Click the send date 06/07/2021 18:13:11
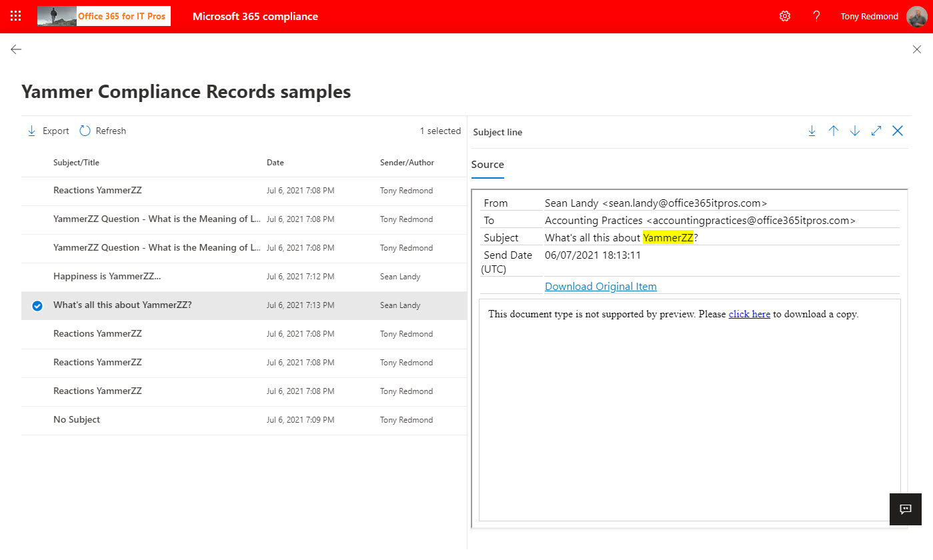The height and width of the screenshot is (560, 933). click(593, 255)
